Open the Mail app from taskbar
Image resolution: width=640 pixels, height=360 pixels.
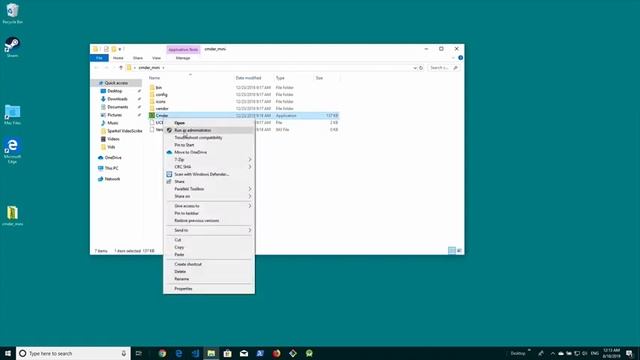click(x=244, y=353)
